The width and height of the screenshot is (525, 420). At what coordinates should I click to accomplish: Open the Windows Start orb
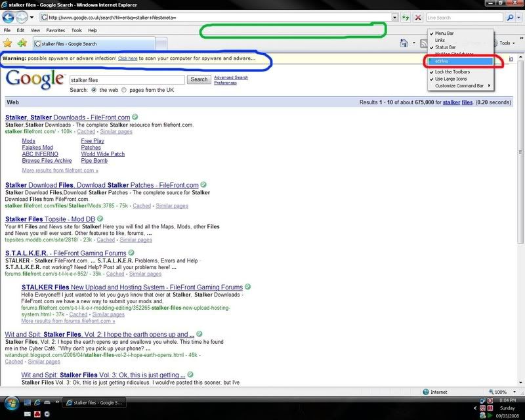click(11, 402)
